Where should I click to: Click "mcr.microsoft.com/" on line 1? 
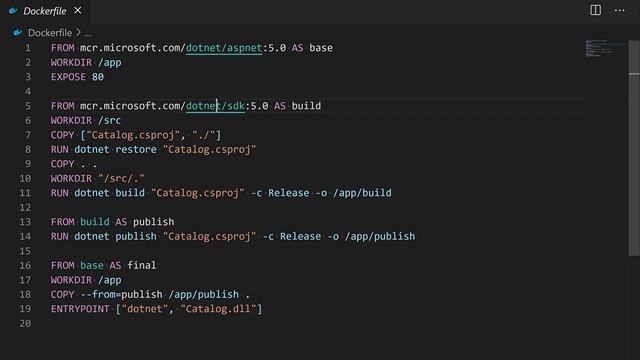click(133, 48)
